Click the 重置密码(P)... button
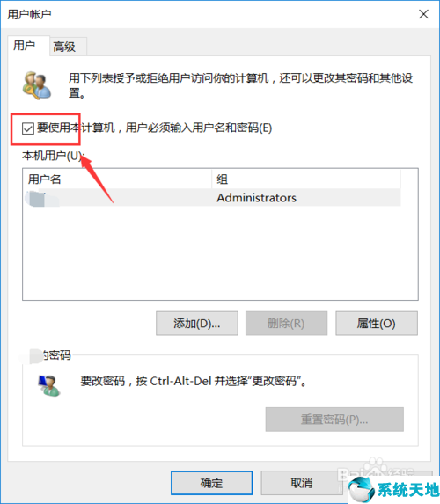 point(334,420)
